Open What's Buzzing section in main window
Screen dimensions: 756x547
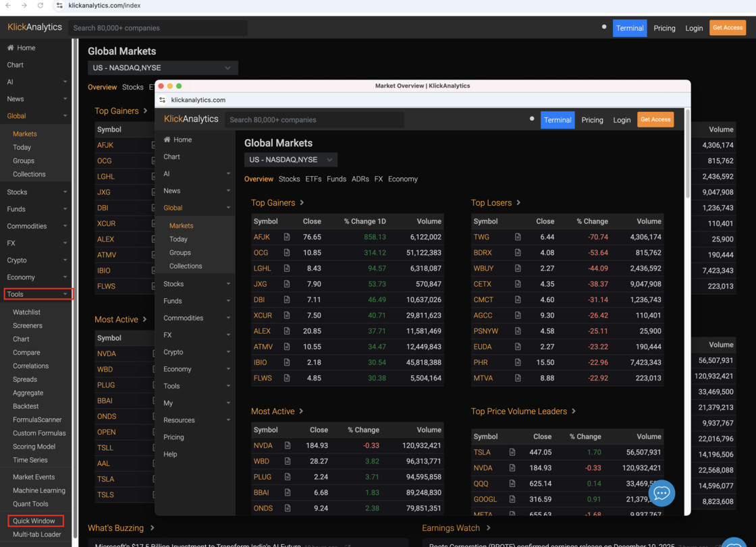point(121,527)
